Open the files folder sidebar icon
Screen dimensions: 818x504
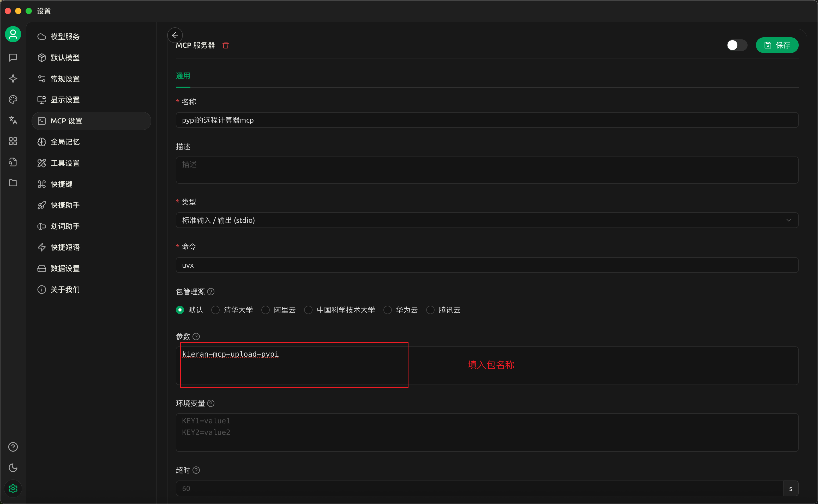(13, 183)
